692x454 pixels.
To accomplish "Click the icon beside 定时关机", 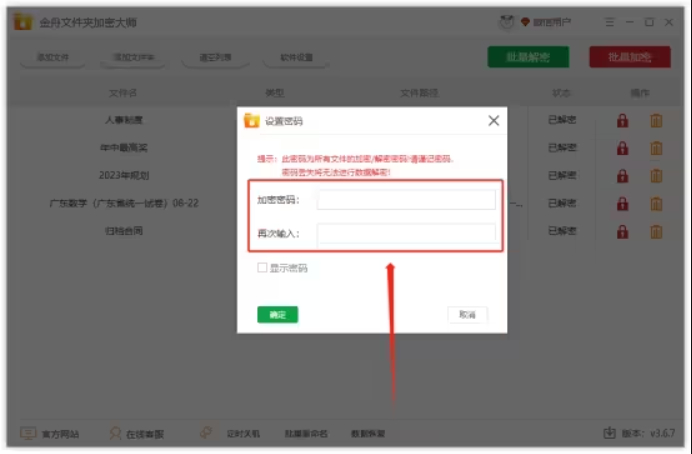I will pyautogui.click(x=206, y=432).
